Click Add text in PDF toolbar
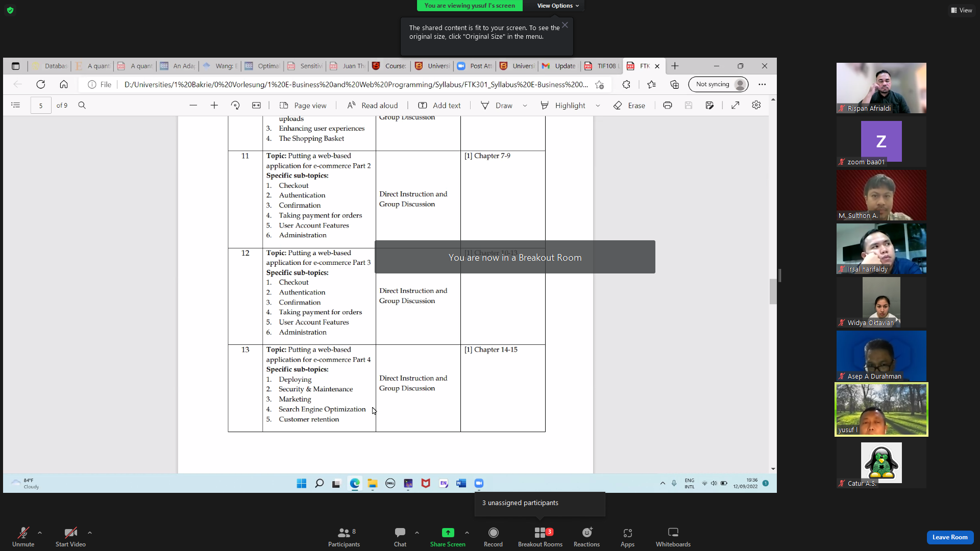The width and height of the screenshot is (980, 551). (439, 105)
